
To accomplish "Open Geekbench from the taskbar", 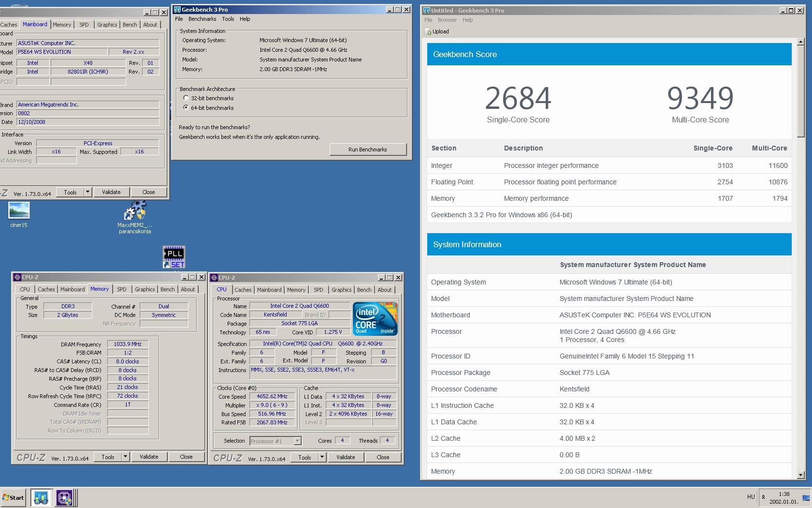I will coord(41,497).
